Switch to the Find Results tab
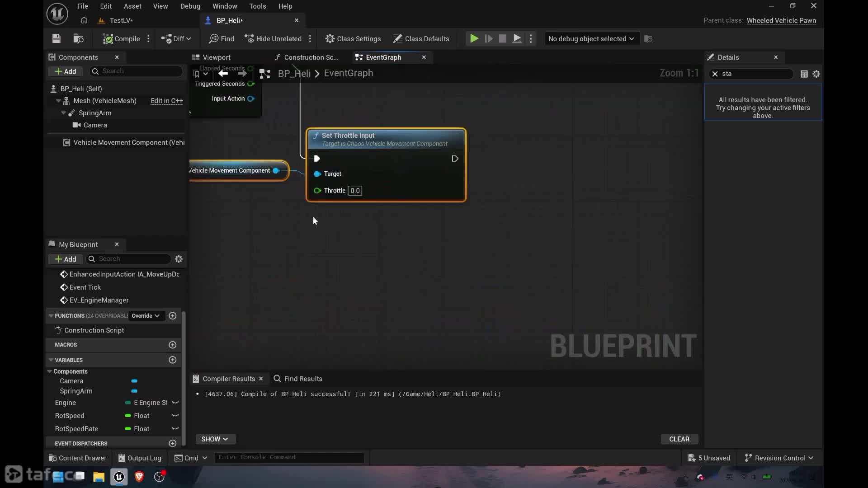Screen dimensions: 868x488 298,379
